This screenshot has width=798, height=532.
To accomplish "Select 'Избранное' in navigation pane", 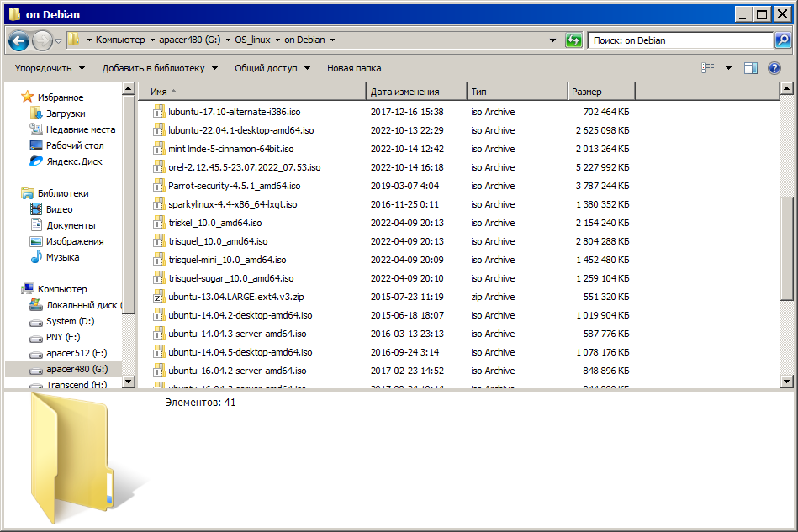I will (x=60, y=97).
